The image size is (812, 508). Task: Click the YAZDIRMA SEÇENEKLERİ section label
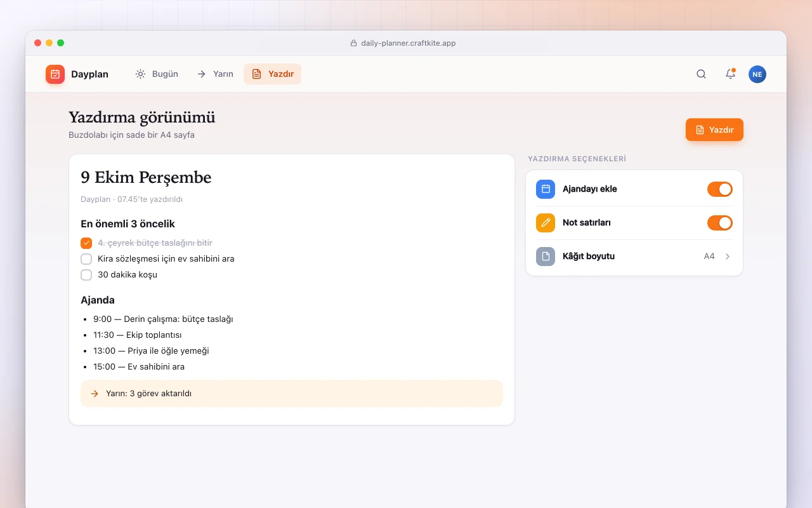pyautogui.click(x=577, y=159)
